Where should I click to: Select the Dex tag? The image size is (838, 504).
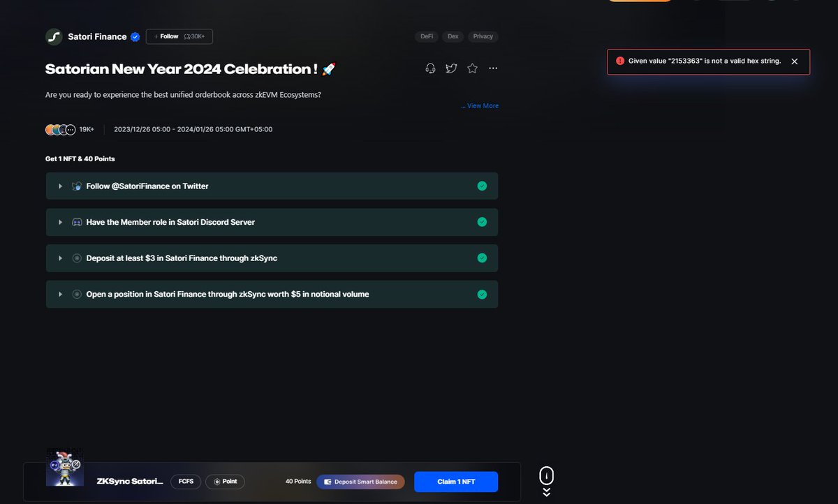coord(453,36)
